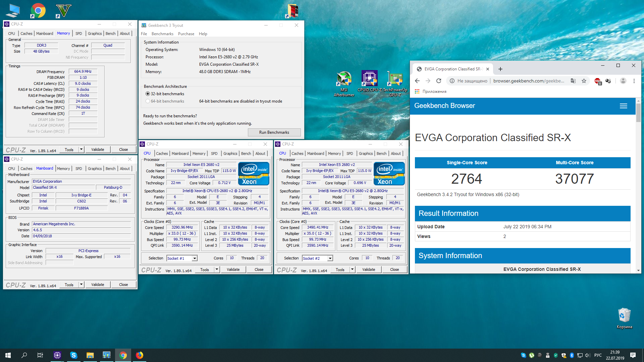Click the Приложения bookmarks bar shortcut
644x362 pixels.
pos(431,92)
